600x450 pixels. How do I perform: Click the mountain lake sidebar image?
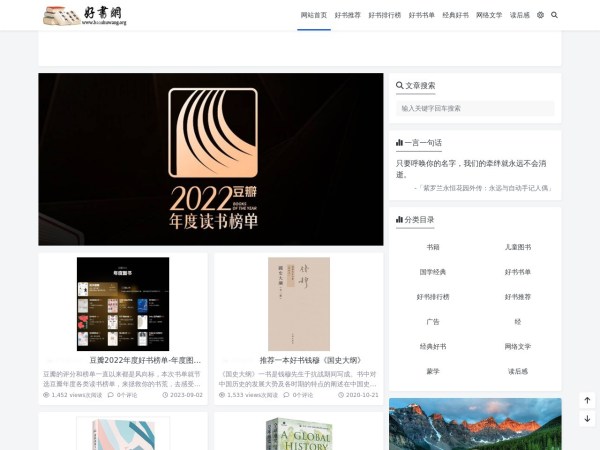[x=475, y=424]
